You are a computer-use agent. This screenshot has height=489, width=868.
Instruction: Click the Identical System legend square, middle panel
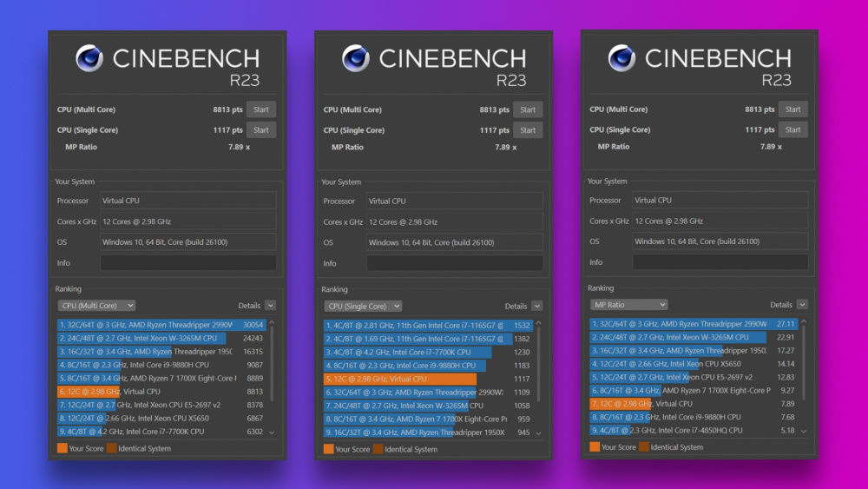pos(378,449)
